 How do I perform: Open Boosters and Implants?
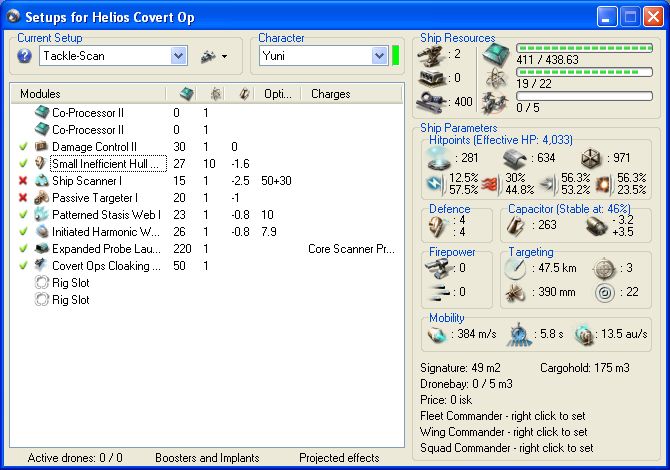[207, 458]
